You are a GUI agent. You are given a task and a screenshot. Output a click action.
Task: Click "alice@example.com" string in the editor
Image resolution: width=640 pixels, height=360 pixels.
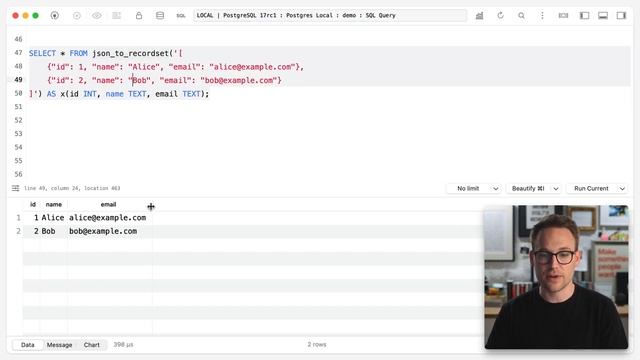(252, 67)
